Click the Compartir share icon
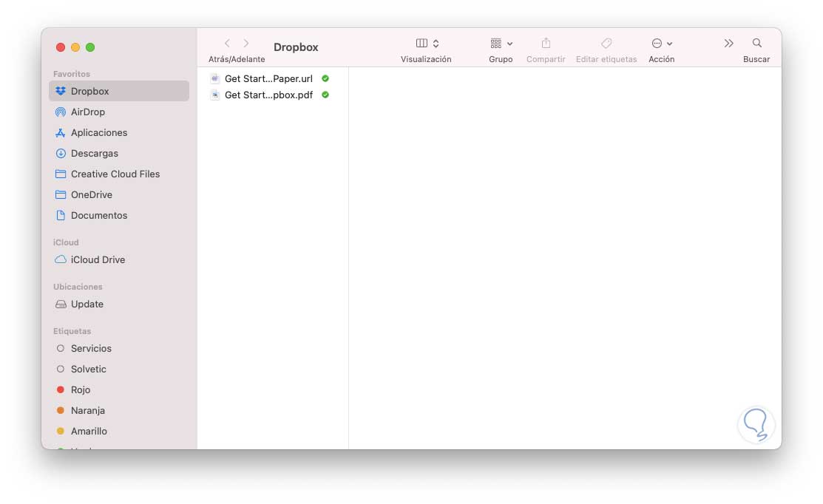The image size is (823, 504). point(546,42)
